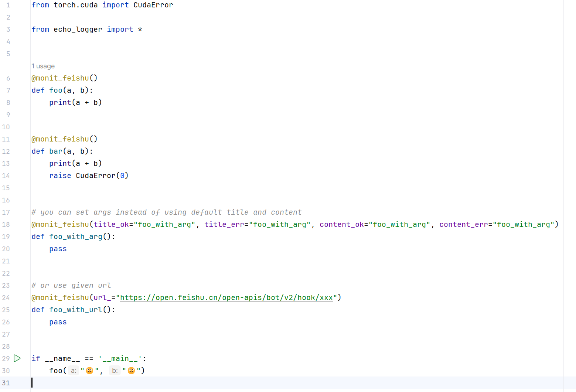This screenshot has width=576, height=392.
Task: Click the bar function definition name
Action: tap(56, 151)
